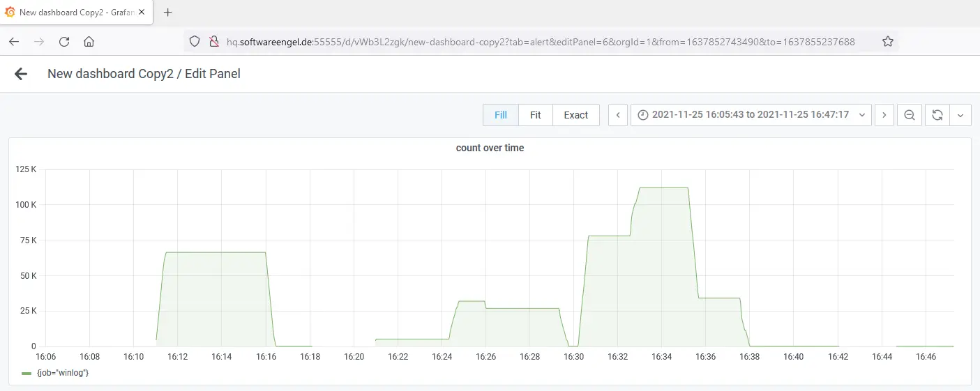Screen dimensions: 980x391
Task: Click the insecure connection lock icon
Action: 214,42
